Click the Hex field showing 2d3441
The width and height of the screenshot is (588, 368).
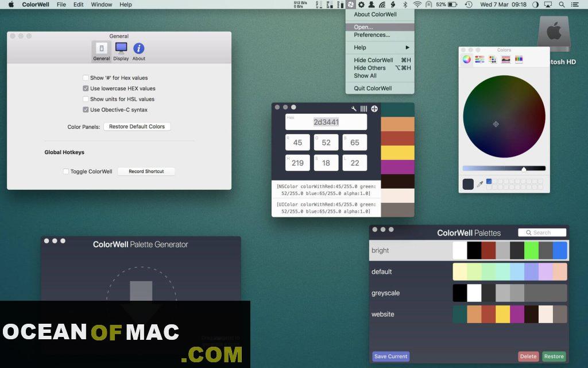[x=326, y=122]
